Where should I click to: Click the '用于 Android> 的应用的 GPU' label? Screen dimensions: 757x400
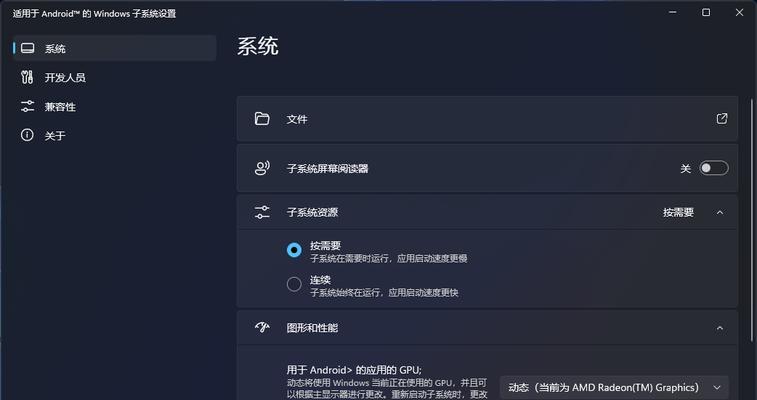(354, 370)
